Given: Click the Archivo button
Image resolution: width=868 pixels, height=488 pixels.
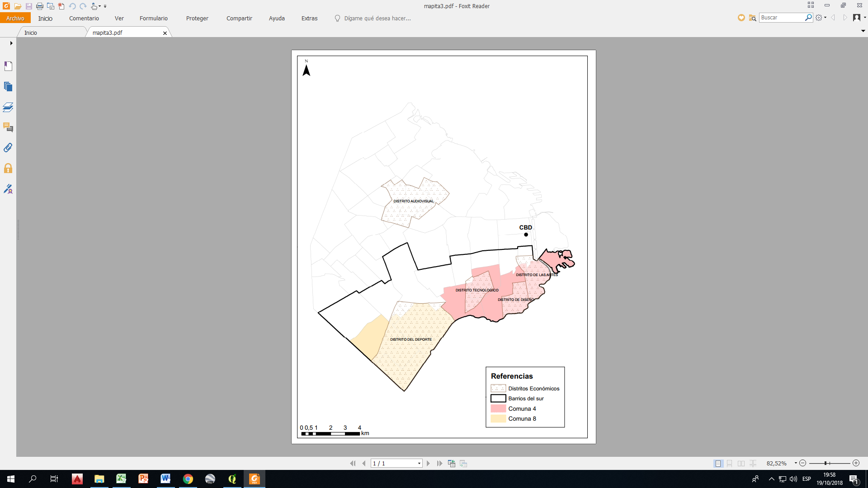Looking at the screenshot, I should pyautogui.click(x=15, y=19).
